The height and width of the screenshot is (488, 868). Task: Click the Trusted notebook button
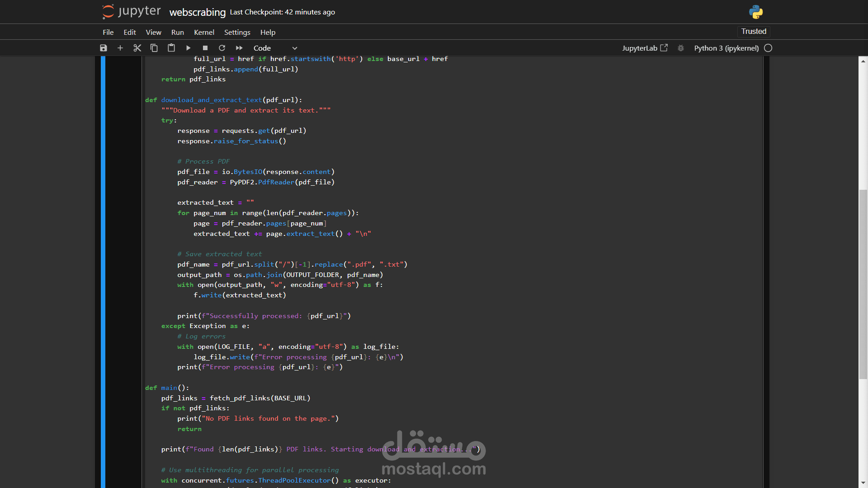coord(754,31)
